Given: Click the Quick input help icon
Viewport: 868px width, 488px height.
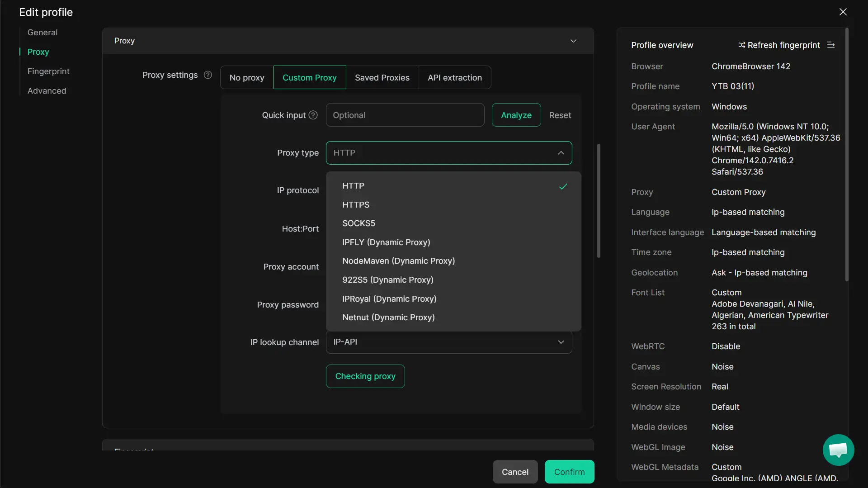Looking at the screenshot, I should [x=313, y=115].
